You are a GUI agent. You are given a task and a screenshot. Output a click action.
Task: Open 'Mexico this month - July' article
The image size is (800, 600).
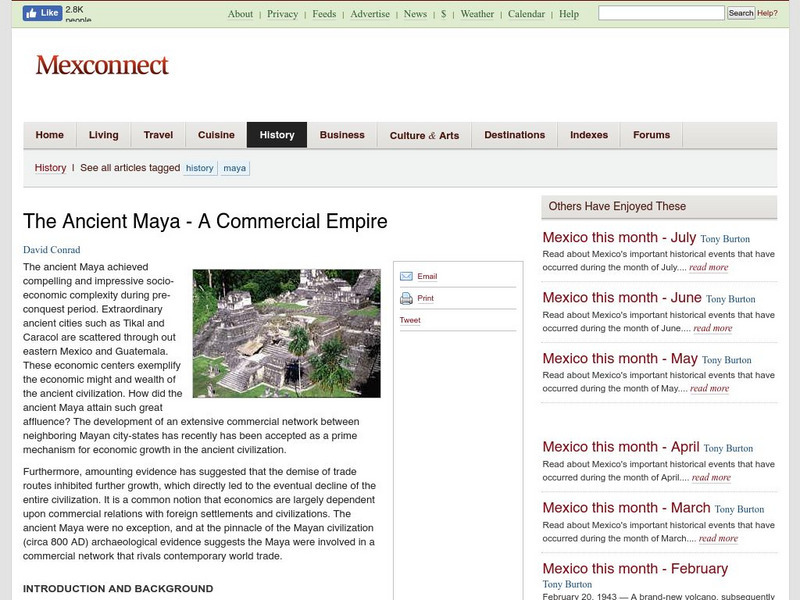[619, 238]
